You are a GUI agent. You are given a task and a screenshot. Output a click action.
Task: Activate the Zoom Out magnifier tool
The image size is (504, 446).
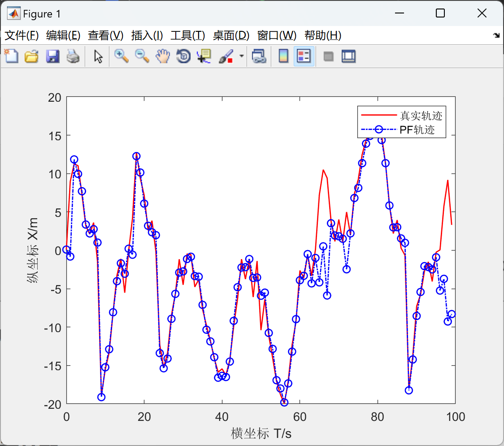click(x=142, y=56)
